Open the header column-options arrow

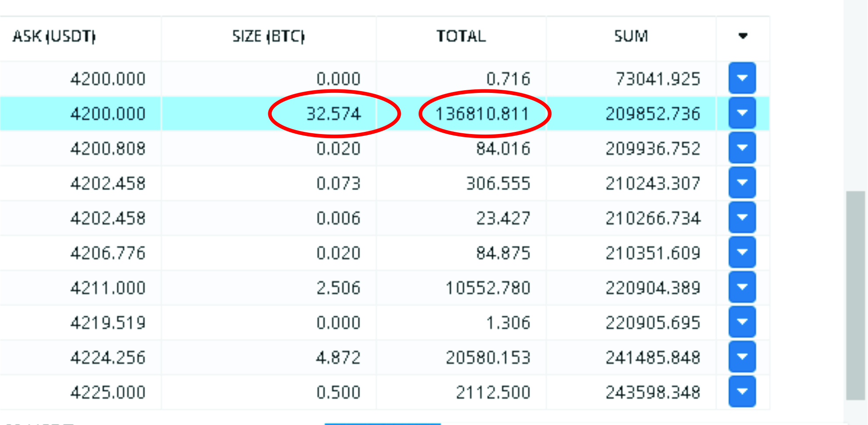(743, 36)
